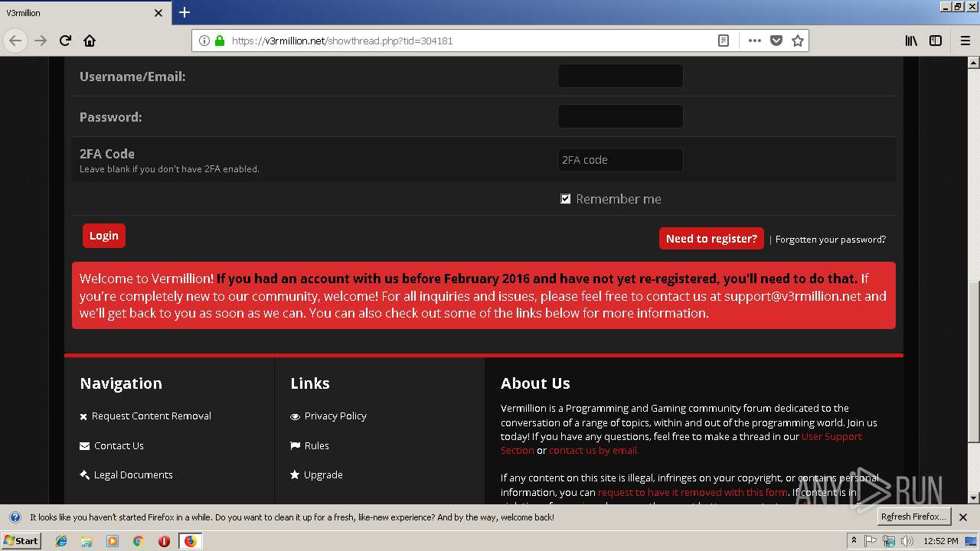Follow the contact us by email link

click(x=593, y=451)
